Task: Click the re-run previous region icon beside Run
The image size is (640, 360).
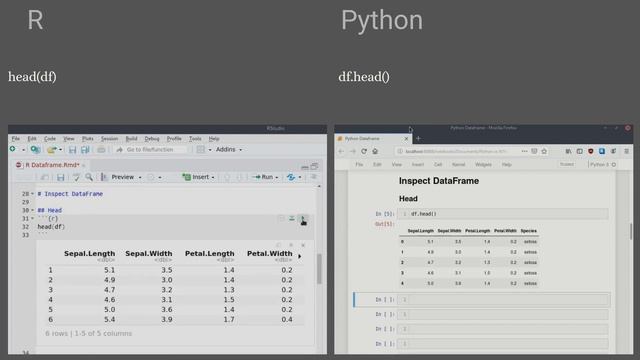Action: click(291, 177)
